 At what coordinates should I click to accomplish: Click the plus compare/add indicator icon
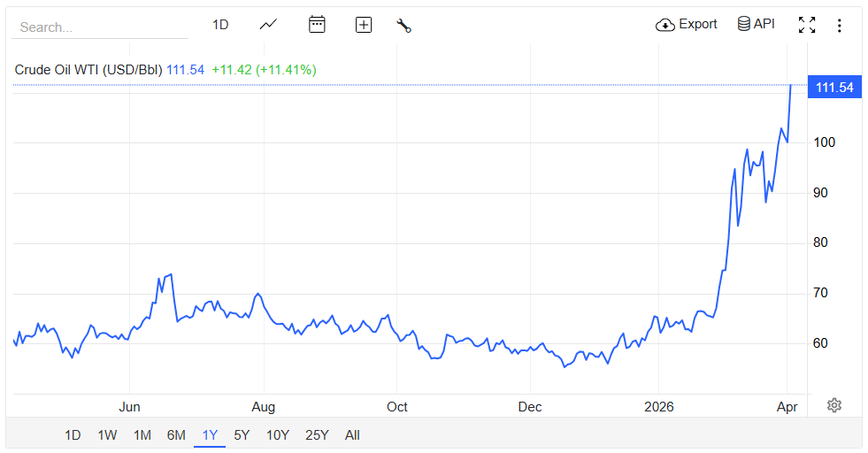pyautogui.click(x=364, y=25)
